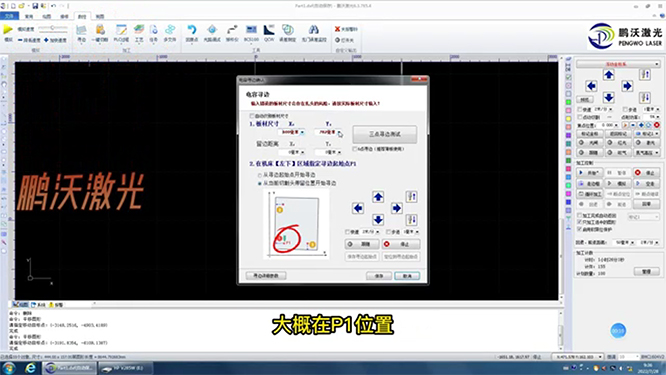
Task: Click the yellow play simulate icon in ribbon
Action: [8, 29]
